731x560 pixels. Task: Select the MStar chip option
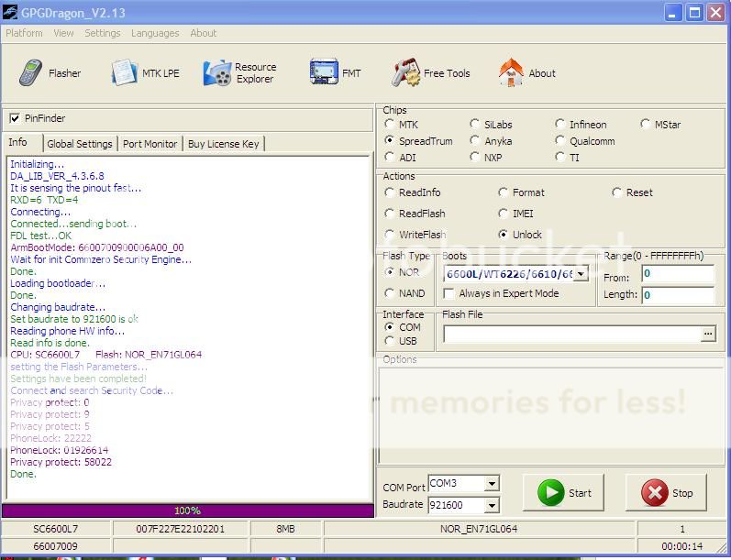[645, 125]
